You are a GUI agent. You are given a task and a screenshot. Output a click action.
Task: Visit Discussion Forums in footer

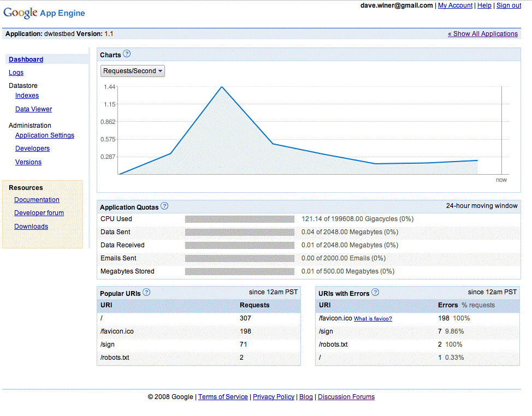coord(346,397)
